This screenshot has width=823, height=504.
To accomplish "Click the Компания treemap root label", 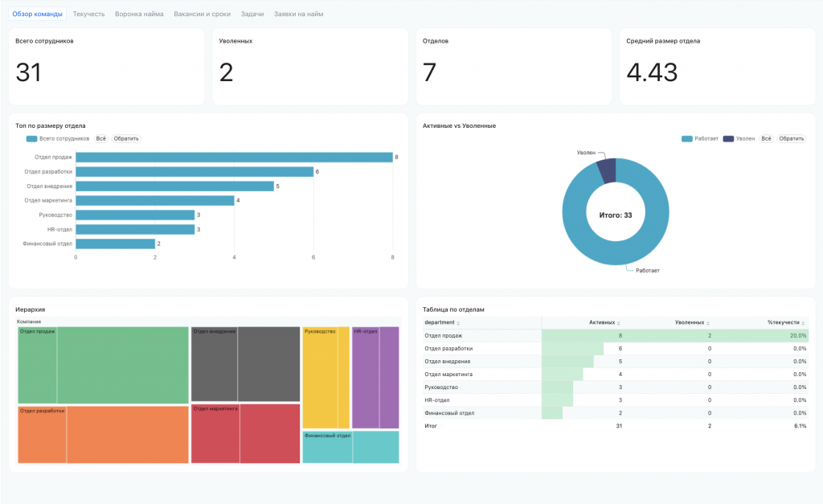I will click(x=29, y=322).
